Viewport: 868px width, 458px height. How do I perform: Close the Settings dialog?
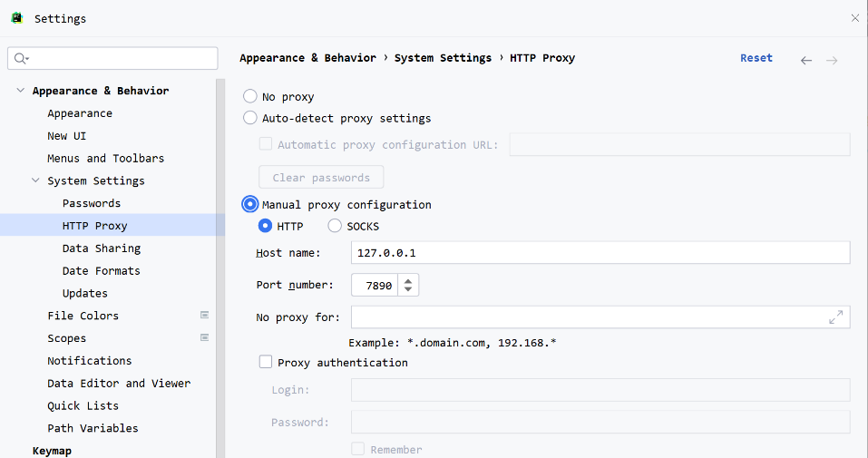click(x=854, y=18)
